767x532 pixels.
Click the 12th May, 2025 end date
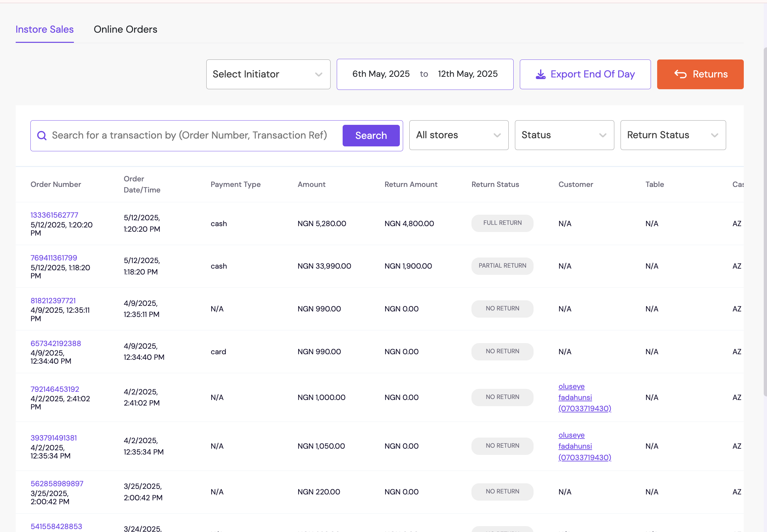468,74
